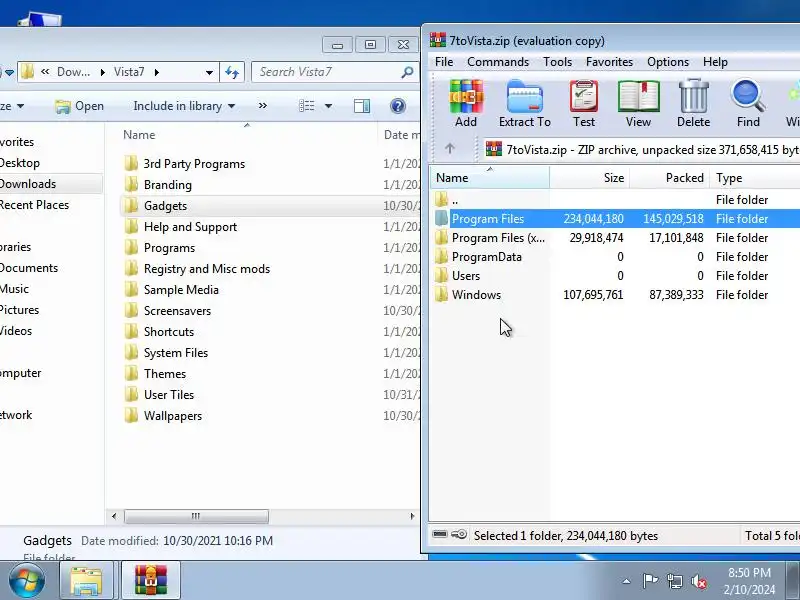Click the WinRAR taskbar icon
Image resolution: width=800 pixels, height=600 pixels.
(x=151, y=580)
